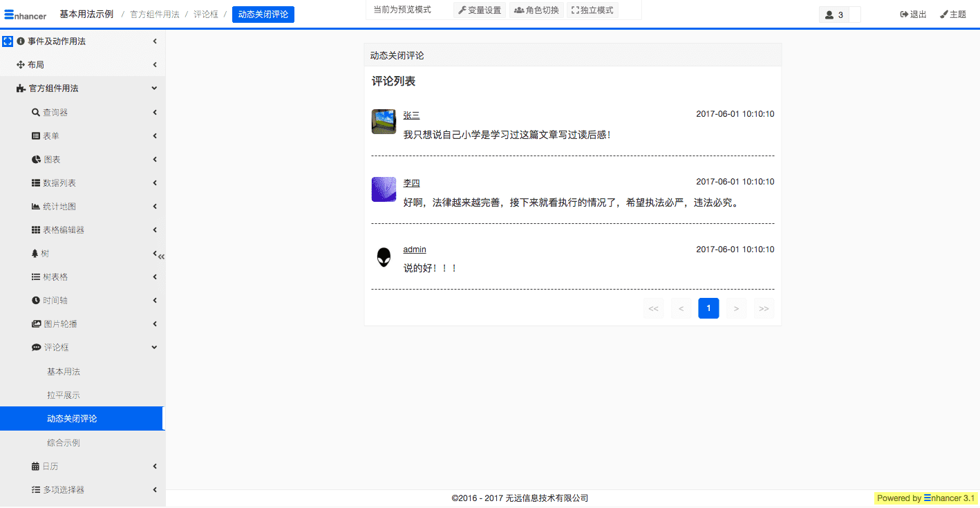Click the fullscreen icon at sidebar top
980x508 pixels.
pyautogui.click(x=8, y=41)
